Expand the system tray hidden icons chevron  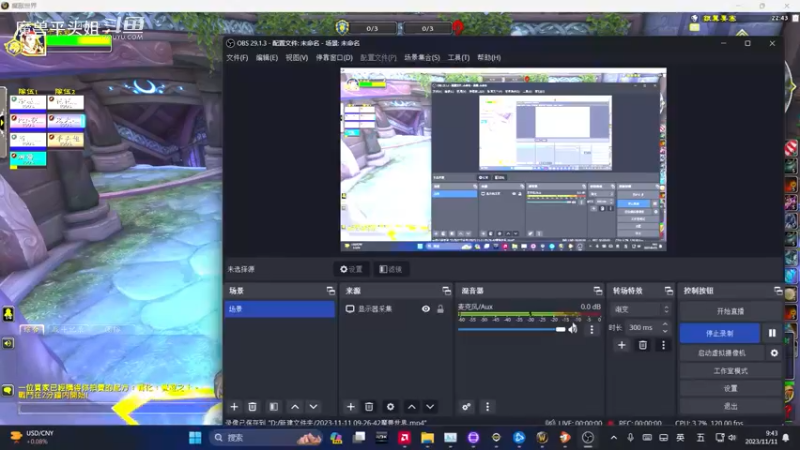coord(614,438)
